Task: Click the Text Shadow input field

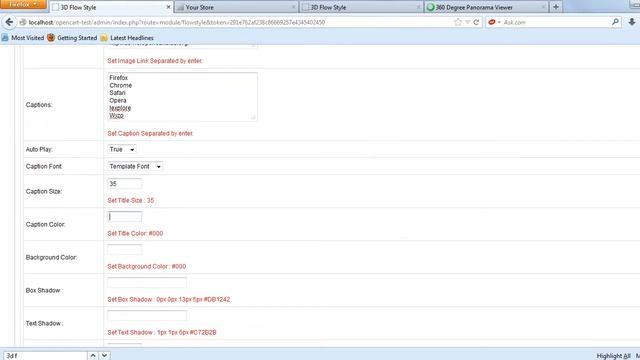Action: pos(147,316)
